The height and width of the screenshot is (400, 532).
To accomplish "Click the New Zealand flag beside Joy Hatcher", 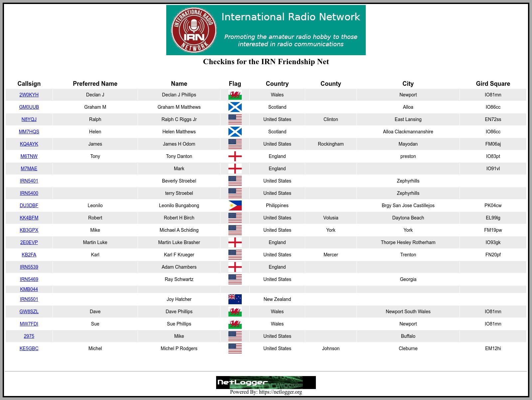I will [x=235, y=299].
